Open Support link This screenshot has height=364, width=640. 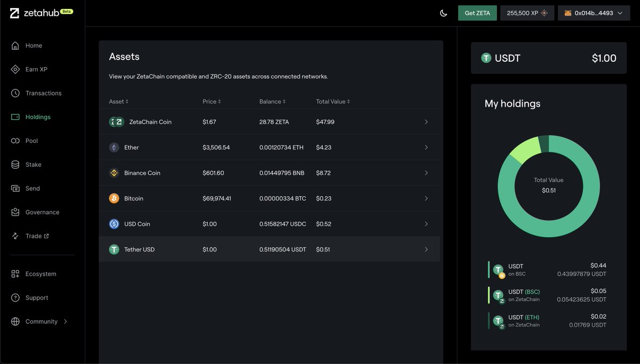coord(37,298)
